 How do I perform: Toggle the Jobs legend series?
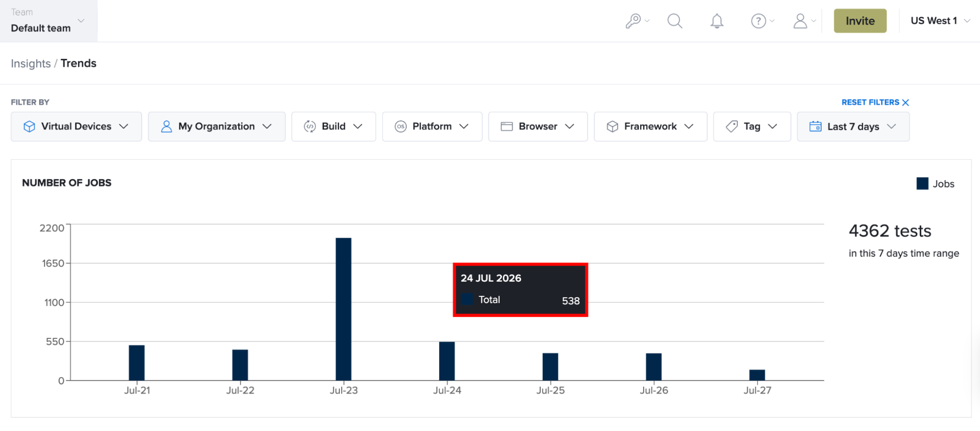click(935, 184)
